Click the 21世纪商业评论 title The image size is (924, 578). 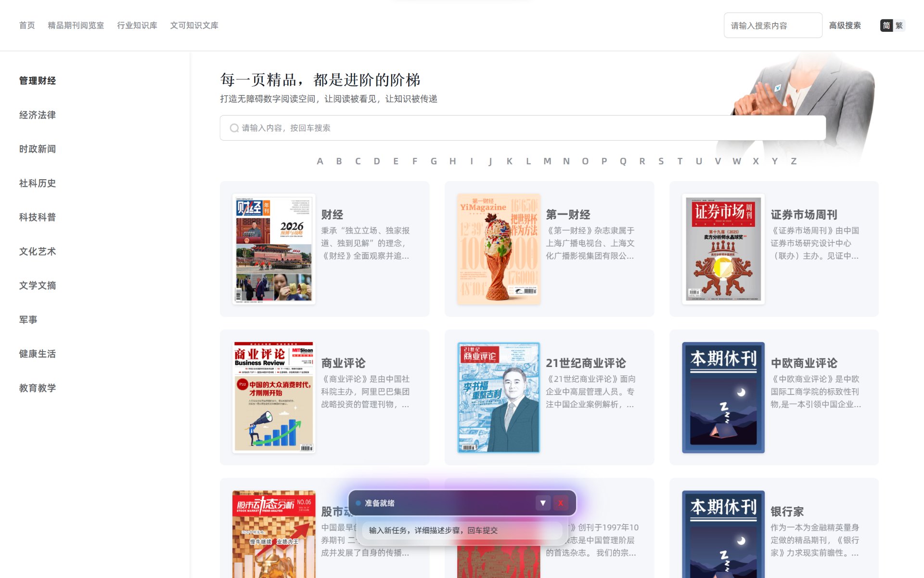[x=586, y=363]
